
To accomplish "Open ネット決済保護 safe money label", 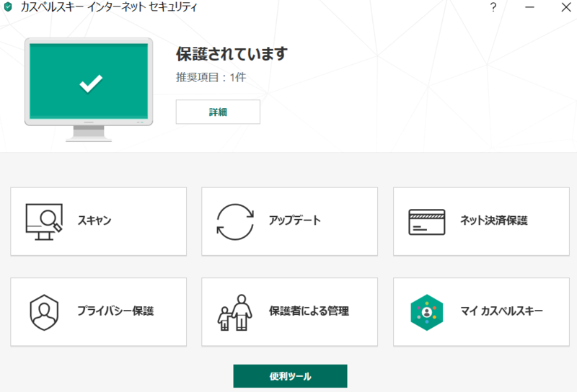I will coord(494,220).
